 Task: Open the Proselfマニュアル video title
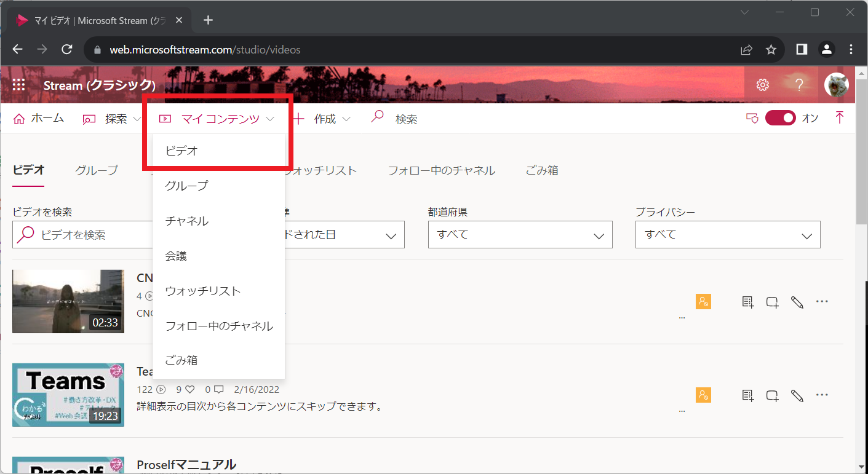186,464
